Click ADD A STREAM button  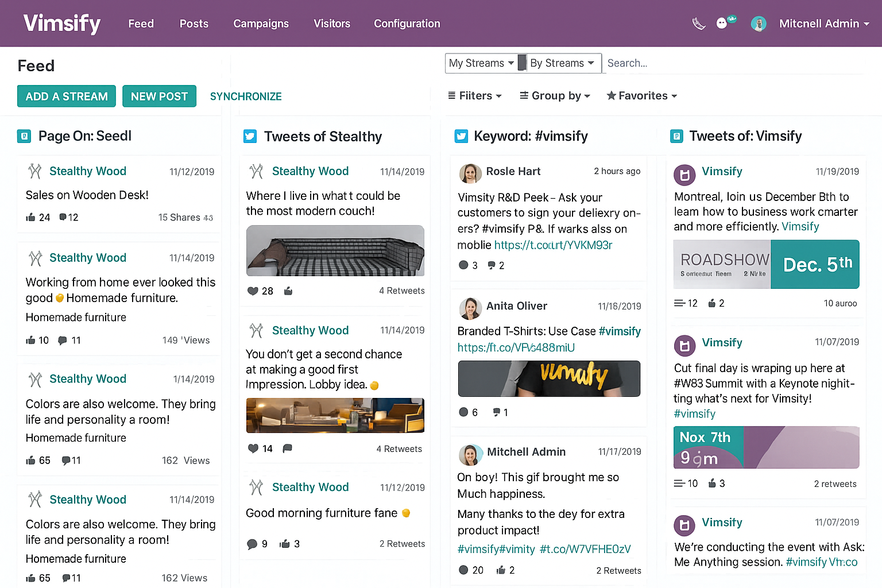coord(67,96)
